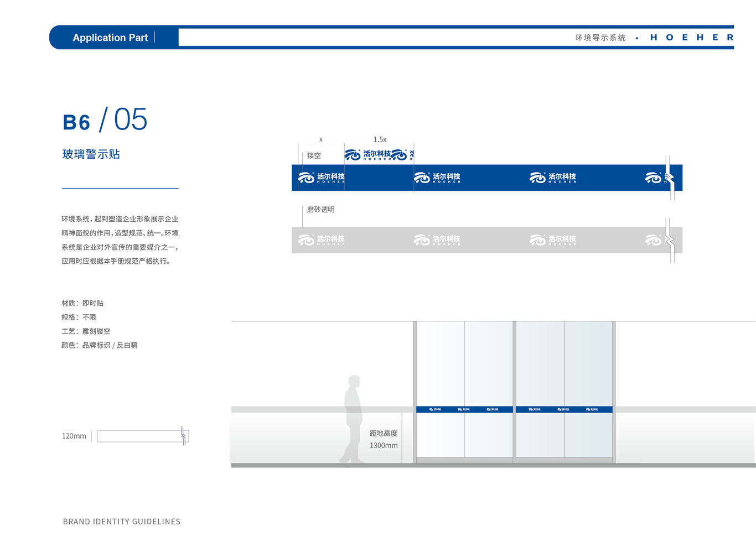Click the 环境导示系统 header text

(600, 38)
